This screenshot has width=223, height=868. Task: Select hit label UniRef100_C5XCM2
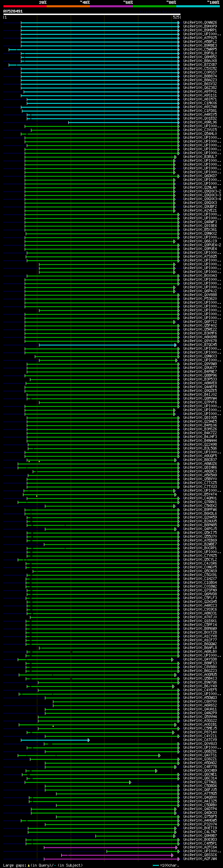(x=200, y=69)
